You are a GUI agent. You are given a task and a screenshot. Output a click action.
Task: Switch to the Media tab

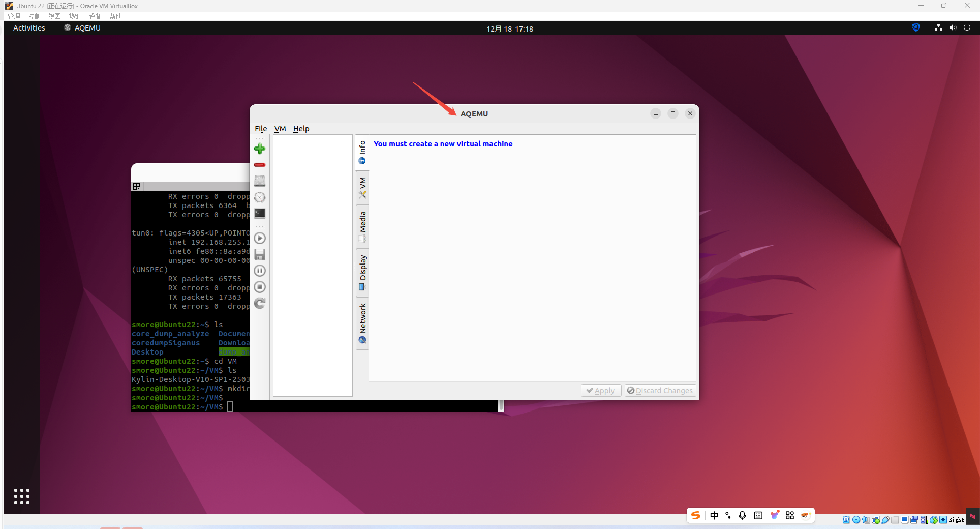coord(362,226)
